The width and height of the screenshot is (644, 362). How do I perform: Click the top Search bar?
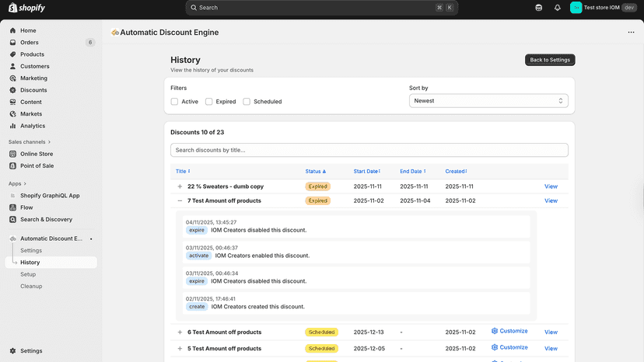coord(321,8)
